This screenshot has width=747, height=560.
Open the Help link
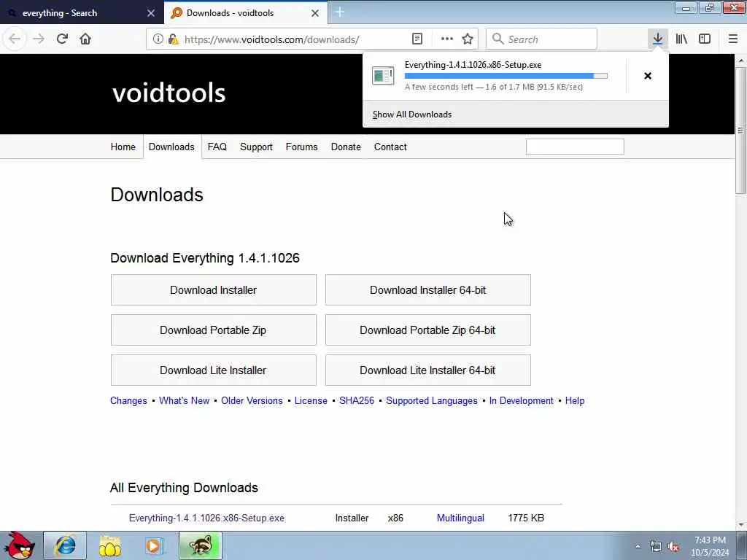click(x=575, y=401)
